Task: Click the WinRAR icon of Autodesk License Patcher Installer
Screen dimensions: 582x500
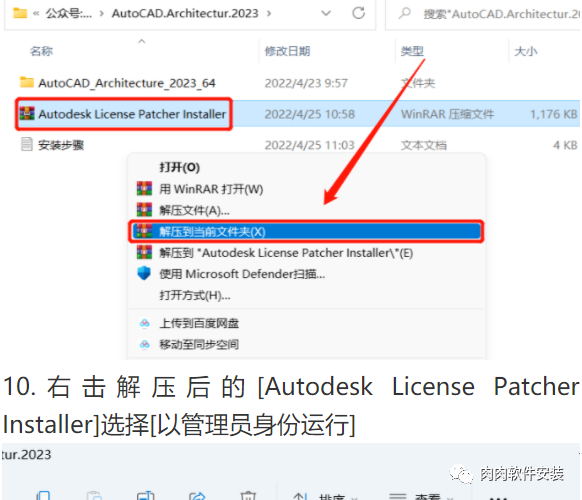Action: pos(27,114)
